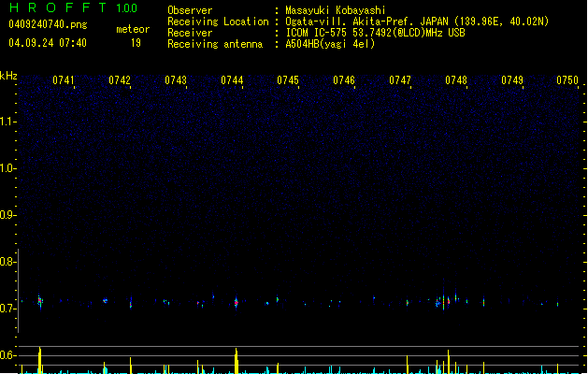Click the 0749 time marker

[x=512, y=80]
